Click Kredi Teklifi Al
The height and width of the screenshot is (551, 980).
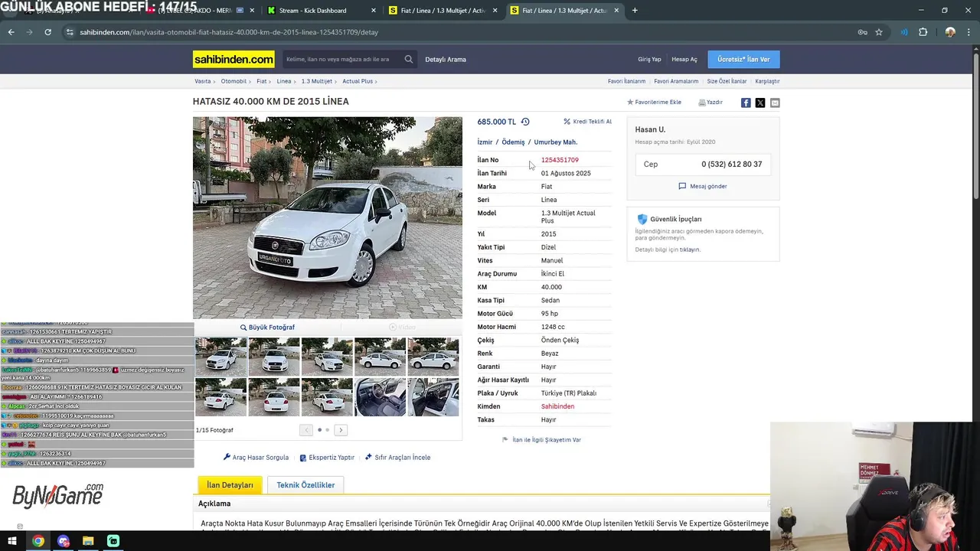pos(587,122)
